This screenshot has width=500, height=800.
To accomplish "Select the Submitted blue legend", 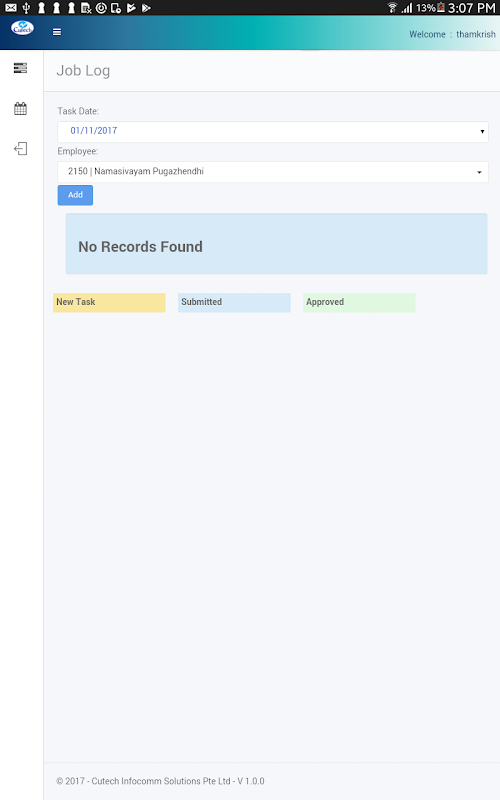I will point(234,303).
